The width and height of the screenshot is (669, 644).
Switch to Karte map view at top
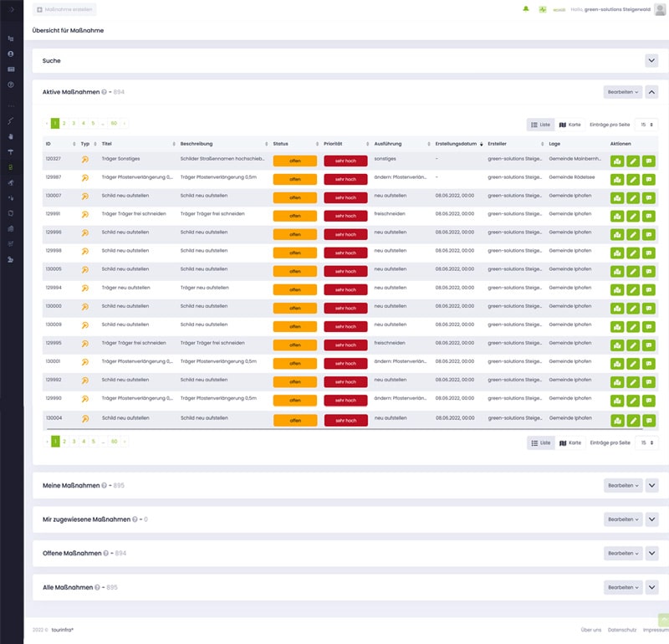coord(569,125)
